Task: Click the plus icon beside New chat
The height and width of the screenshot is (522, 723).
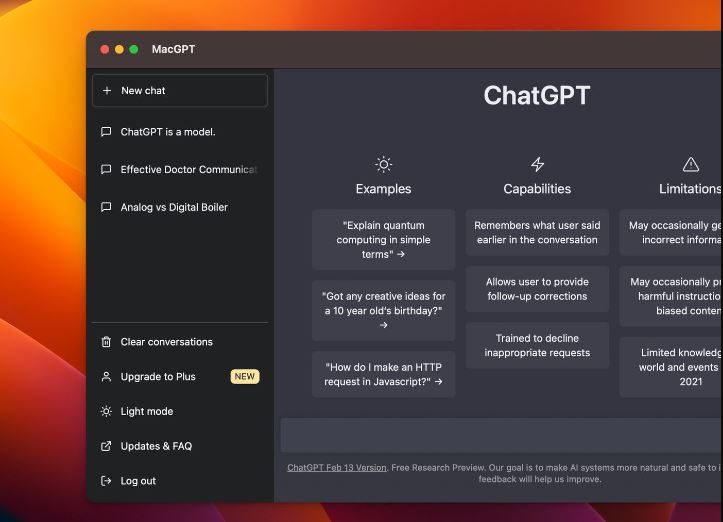Action: coord(107,91)
